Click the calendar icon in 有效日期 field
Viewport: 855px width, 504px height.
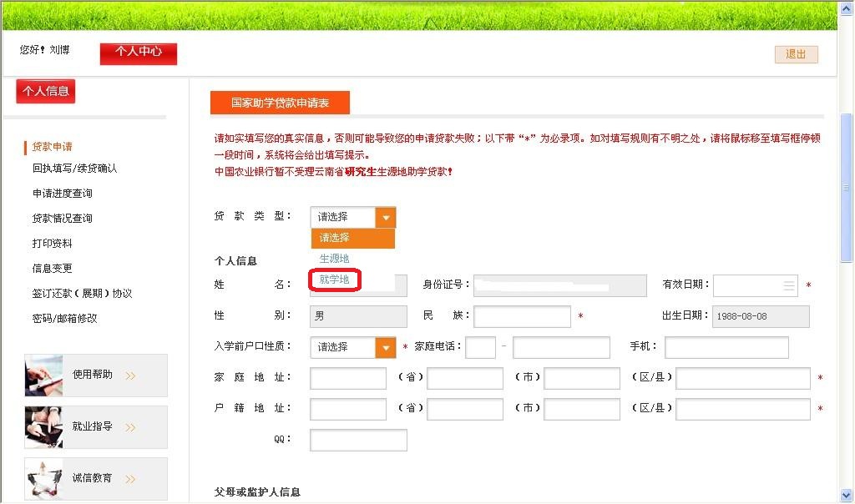pyautogui.click(x=789, y=285)
